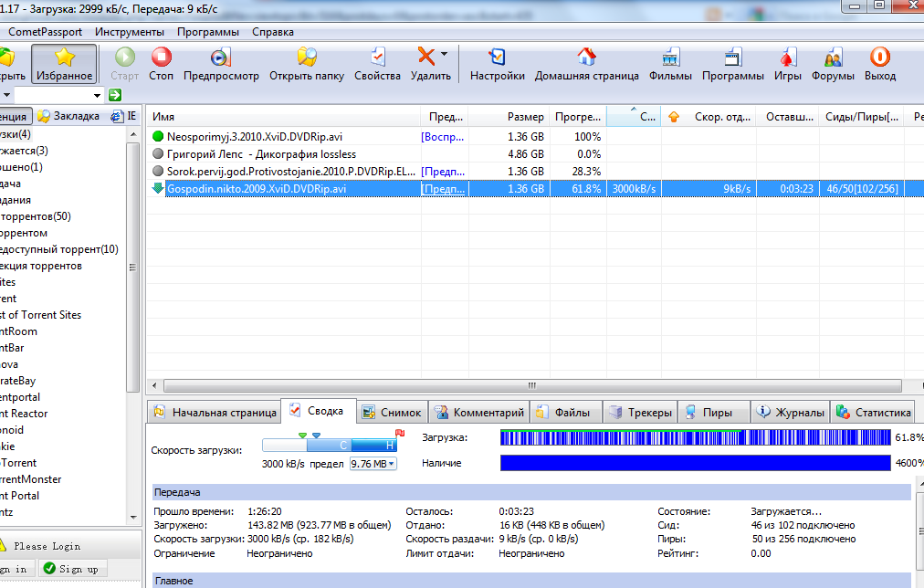Switch to the Трекеры tab
The image size is (924, 588).
640,413
